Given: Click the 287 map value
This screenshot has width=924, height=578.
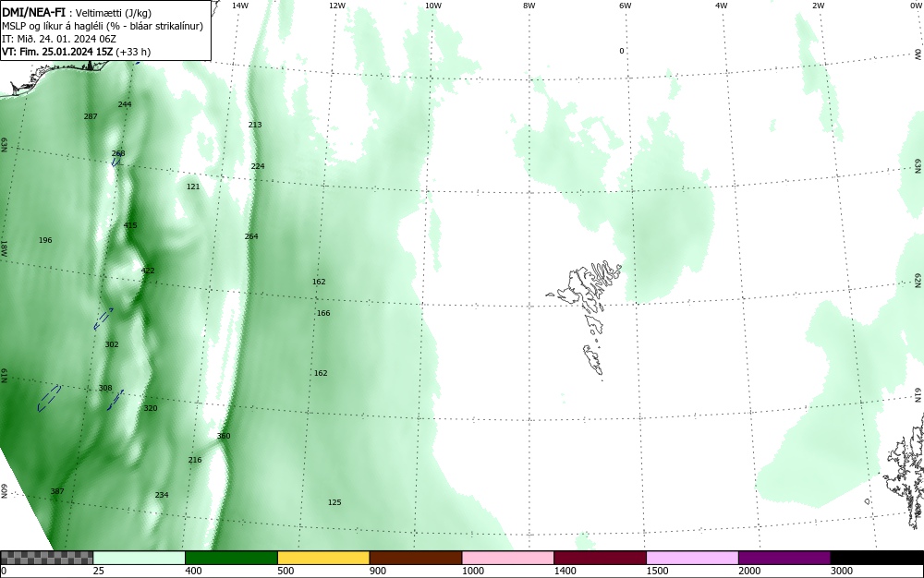Looking at the screenshot, I should (91, 116).
